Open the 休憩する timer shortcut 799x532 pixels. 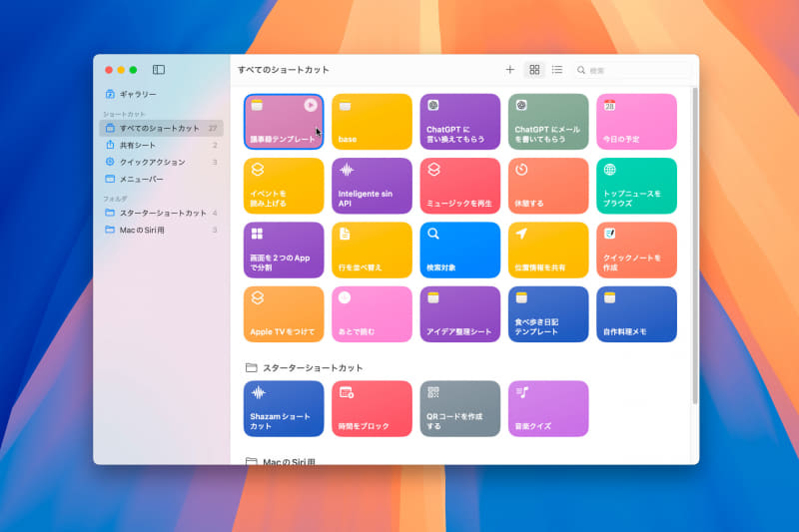(x=547, y=186)
